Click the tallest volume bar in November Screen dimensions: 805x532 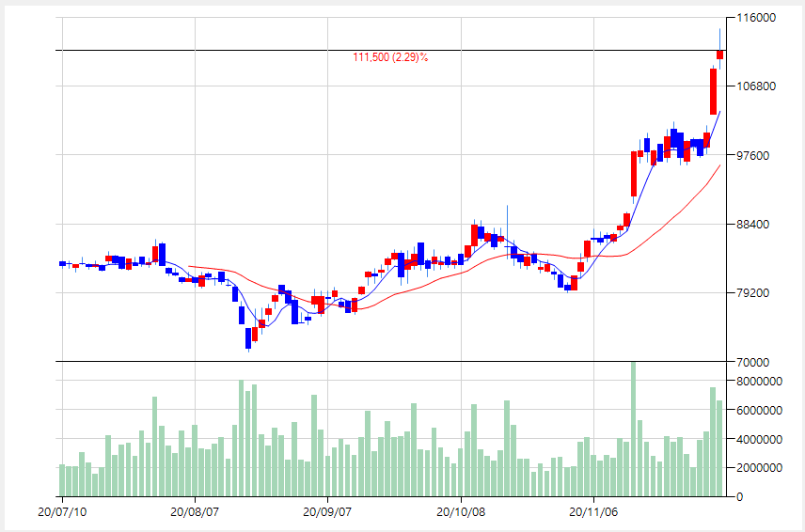click(633, 430)
